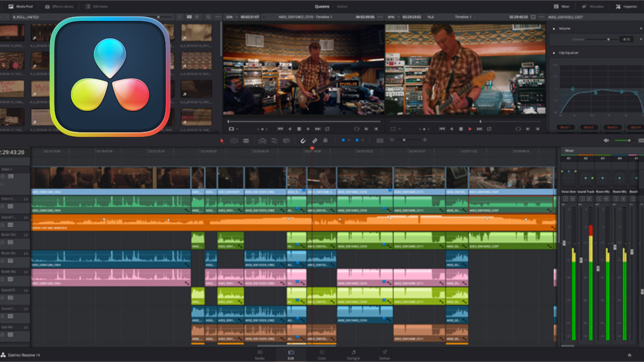The height and width of the screenshot is (362, 644).
Task: Toggle the padlock Position Lock icon
Action: point(325,140)
